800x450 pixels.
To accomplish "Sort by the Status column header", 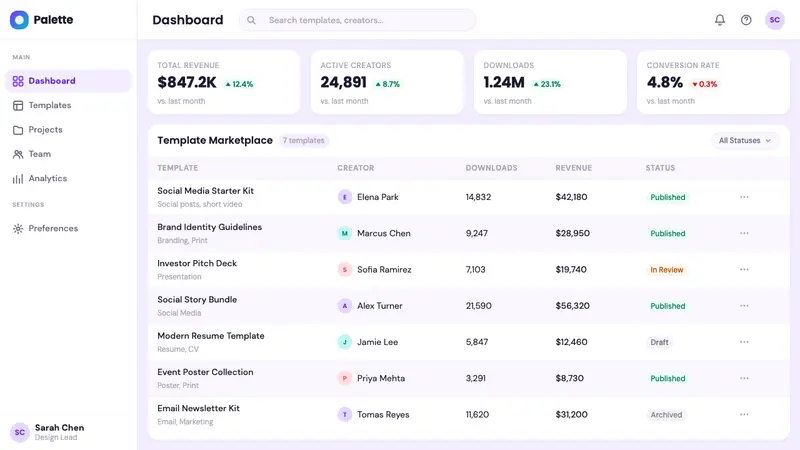I will pos(660,168).
